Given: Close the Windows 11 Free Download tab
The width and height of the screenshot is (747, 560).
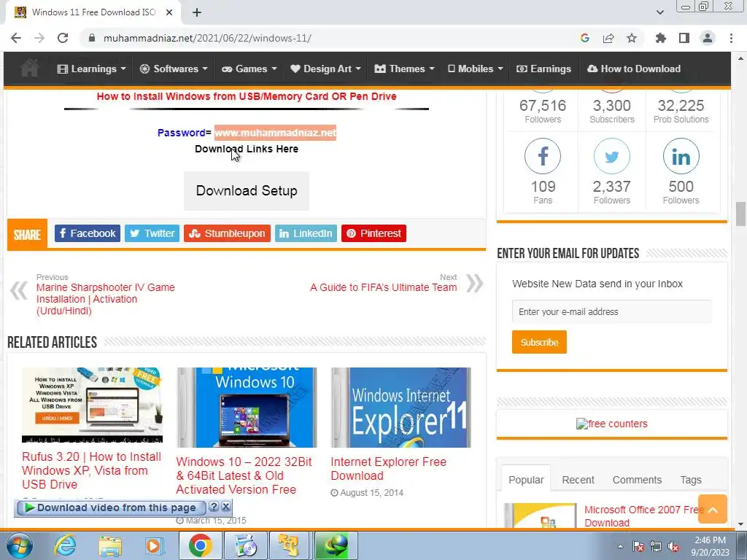Looking at the screenshot, I should coord(169,12).
